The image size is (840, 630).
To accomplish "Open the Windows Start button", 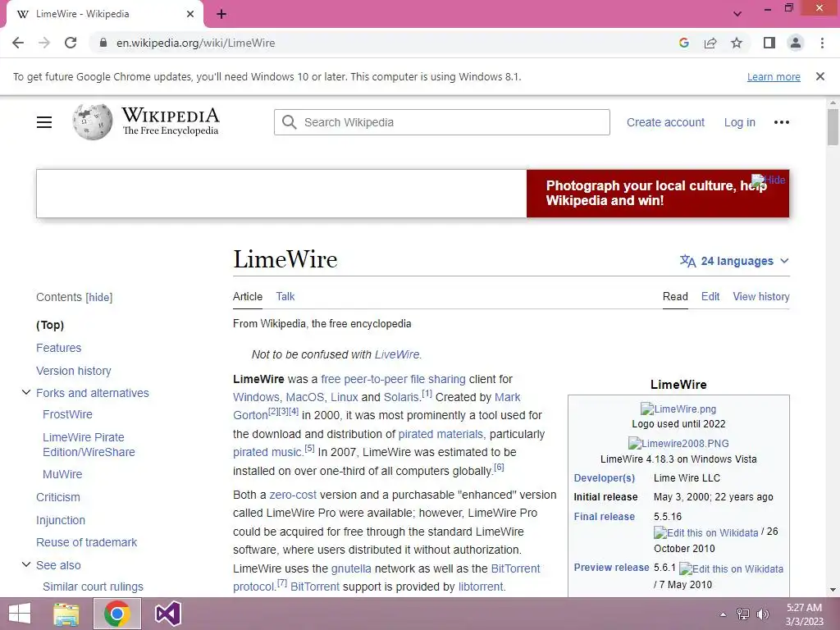I will pos(20,614).
